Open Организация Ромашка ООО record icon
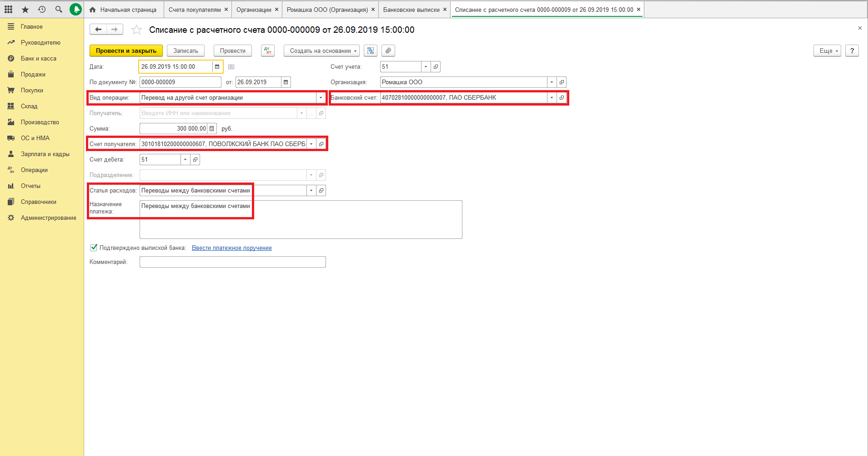The image size is (868, 456). [562, 82]
